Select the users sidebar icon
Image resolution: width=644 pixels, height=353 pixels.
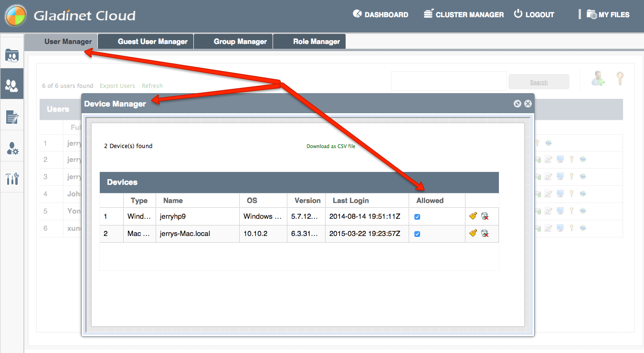[12, 85]
